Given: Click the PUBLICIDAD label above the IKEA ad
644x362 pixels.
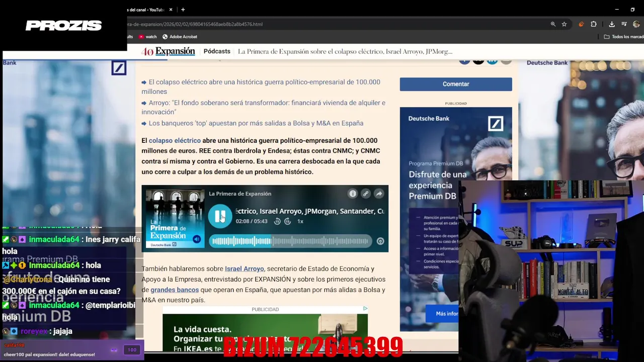Looking at the screenshot, I should pyautogui.click(x=265, y=309).
